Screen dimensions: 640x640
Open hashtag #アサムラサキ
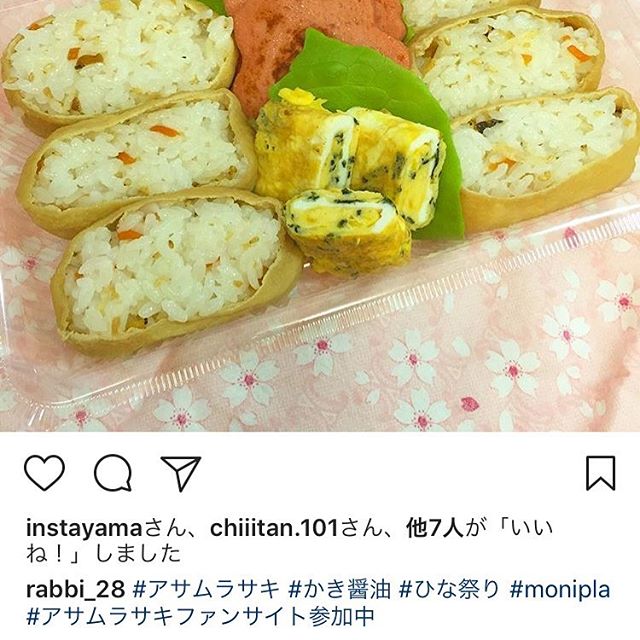pos(207,590)
